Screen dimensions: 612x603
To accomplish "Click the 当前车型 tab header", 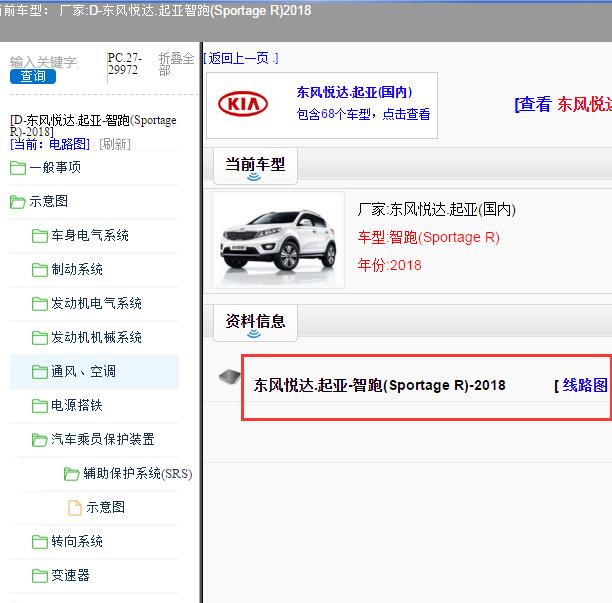I will click(255, 165).
